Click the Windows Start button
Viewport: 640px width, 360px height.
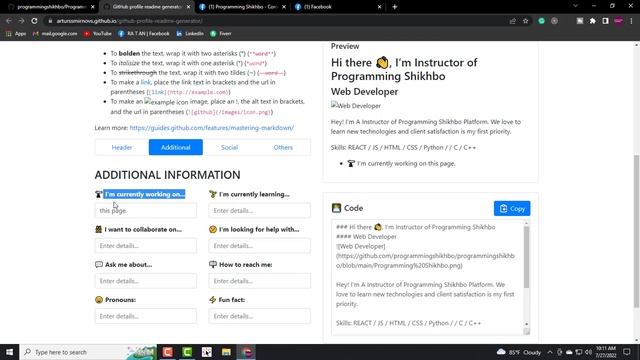click(x=9, y=352)
